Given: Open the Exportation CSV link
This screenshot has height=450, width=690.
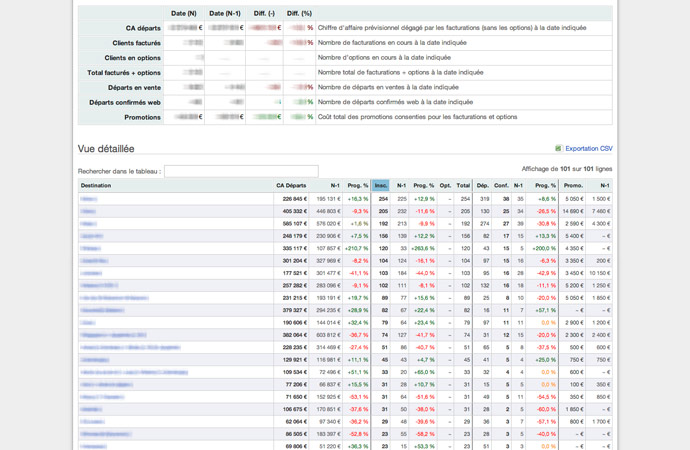Looking at the screenshot, I should click(589, 148).
